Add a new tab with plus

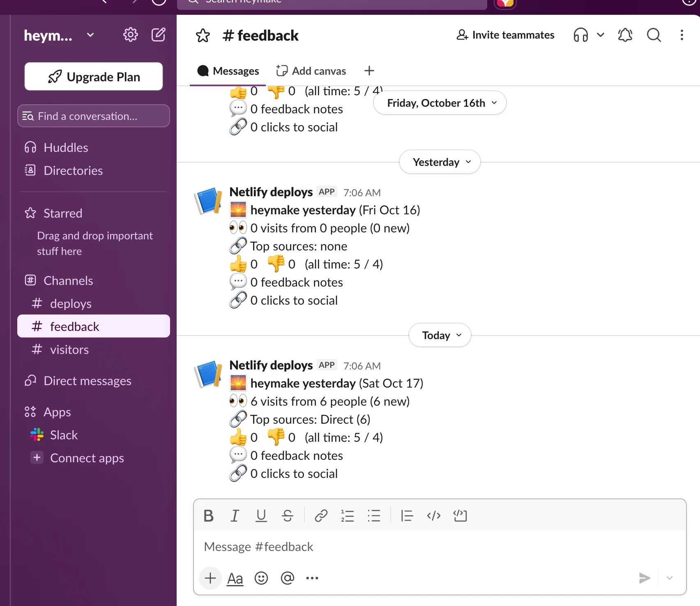(369, 71)
